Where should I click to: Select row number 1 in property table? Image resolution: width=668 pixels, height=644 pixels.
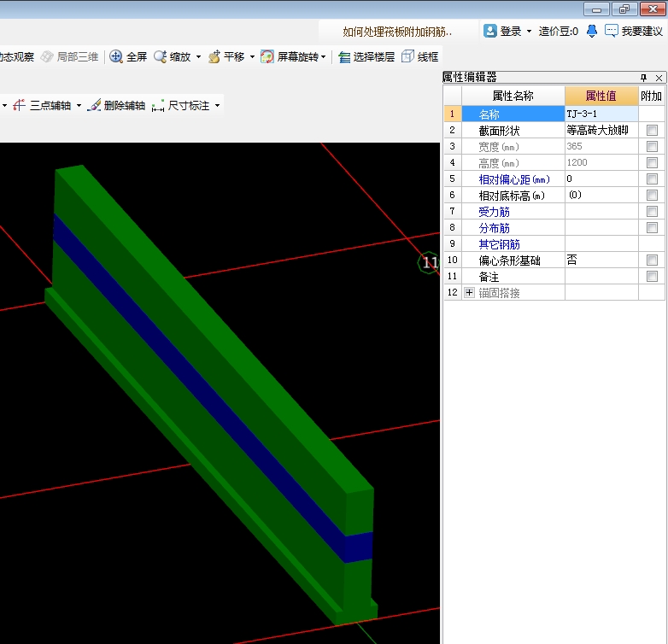453,114
